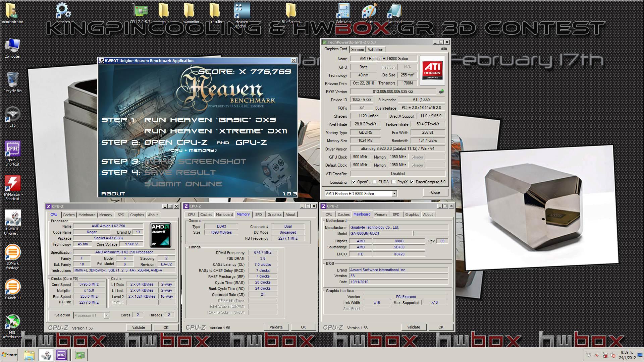Open the Computer desktop icon

click(x=12, y=48)
